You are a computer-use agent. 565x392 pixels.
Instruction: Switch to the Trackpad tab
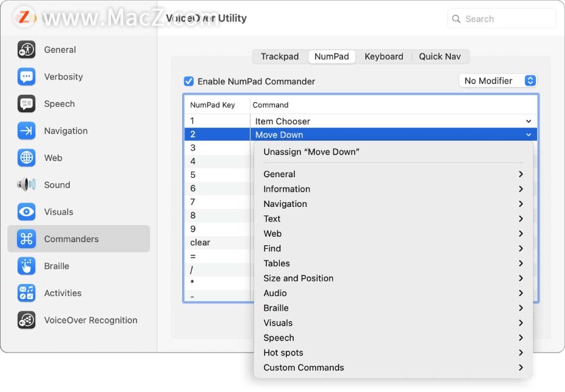click(280, 56)
